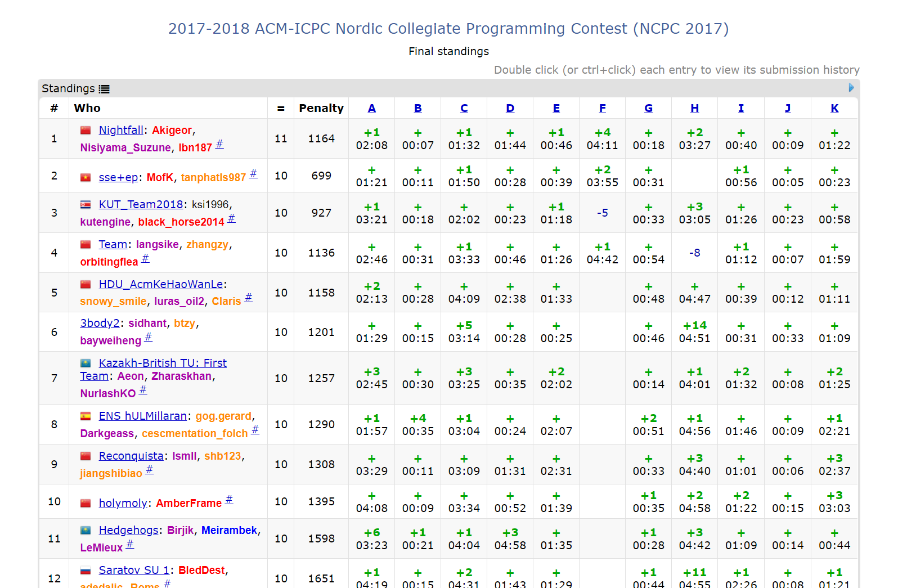Click the flag icon beside Nightfall
907x588 pixels.
[x=86, y=131]
